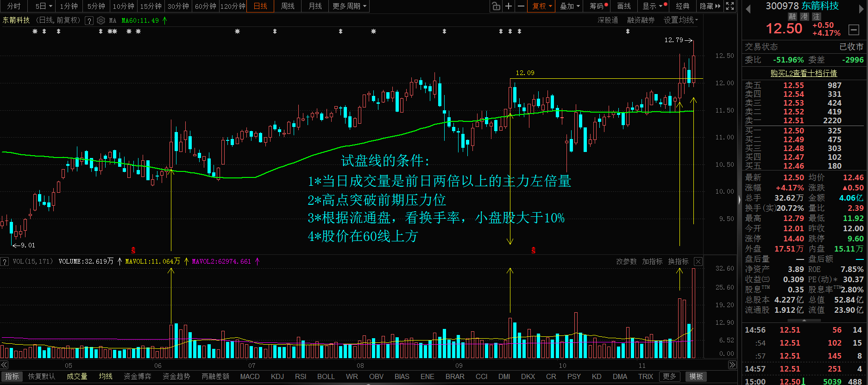This screenshot has height=385, width=868.
Task: Open 复权 adjustment dropdown
Action: click(541, 6)
